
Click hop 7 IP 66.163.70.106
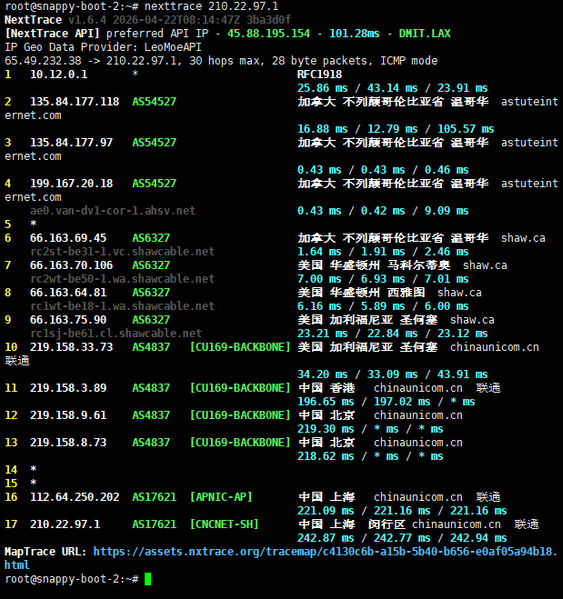coord(71,265)
